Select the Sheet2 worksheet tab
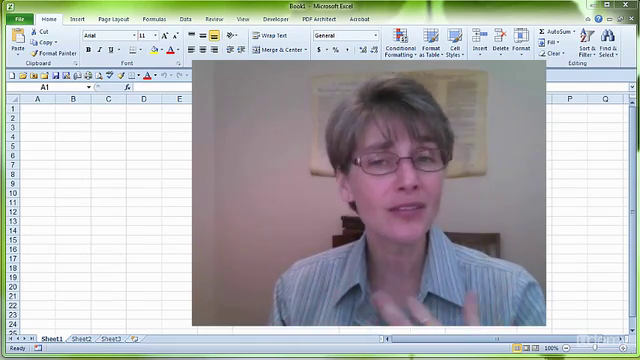The width and height of the screenshot is (640, 360). [x=82, y=339]
